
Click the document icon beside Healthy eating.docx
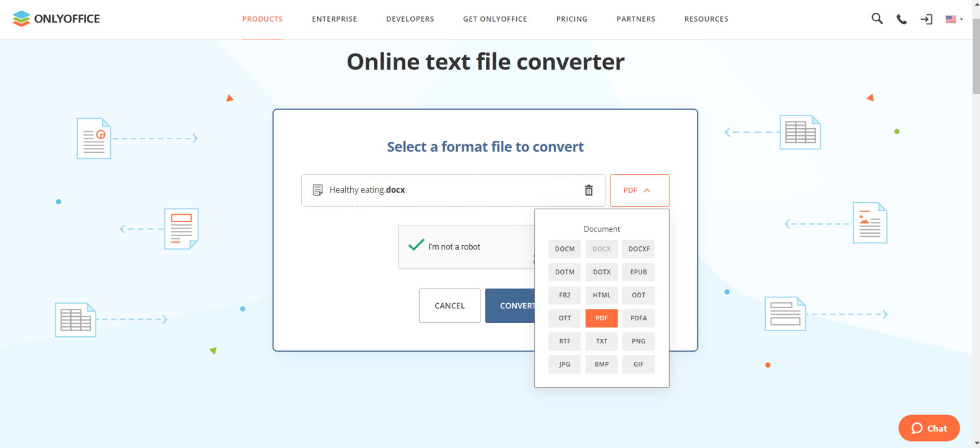(x=317, y=190)
